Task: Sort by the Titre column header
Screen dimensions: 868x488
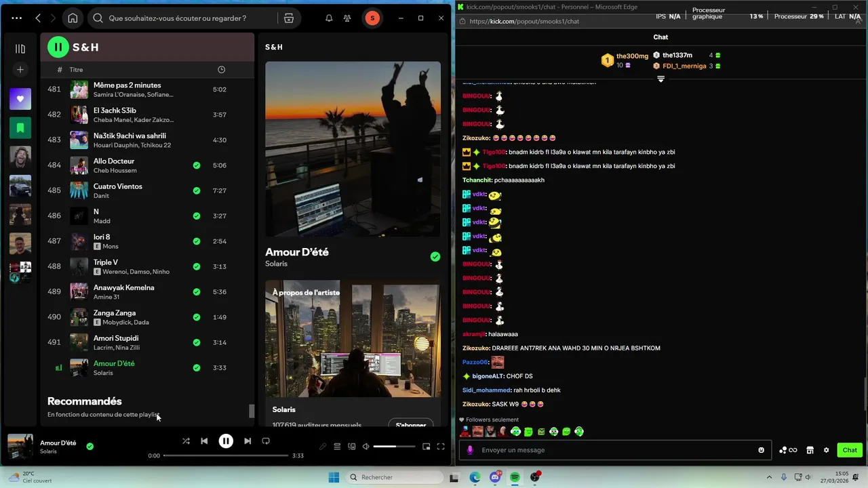Action: (76, 70)
